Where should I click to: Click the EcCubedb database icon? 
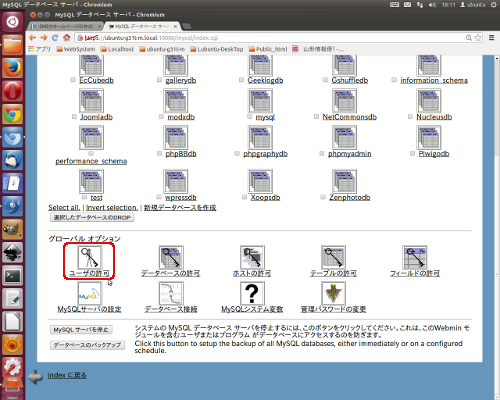91,65
